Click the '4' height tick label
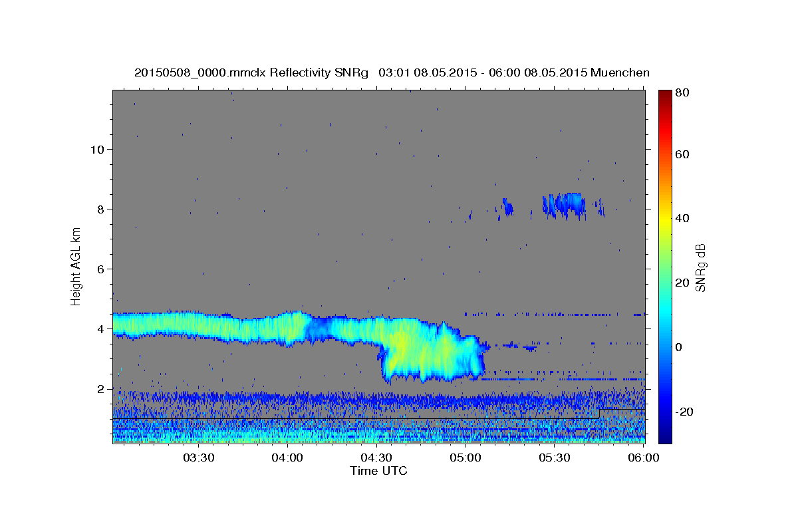 click(x=99, y=329)
